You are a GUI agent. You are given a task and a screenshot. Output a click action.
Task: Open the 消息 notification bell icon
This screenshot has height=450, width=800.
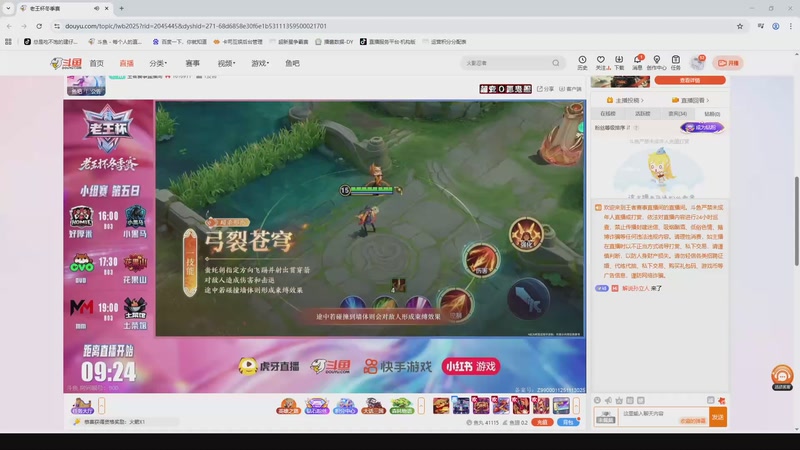[x=638, y=60]
